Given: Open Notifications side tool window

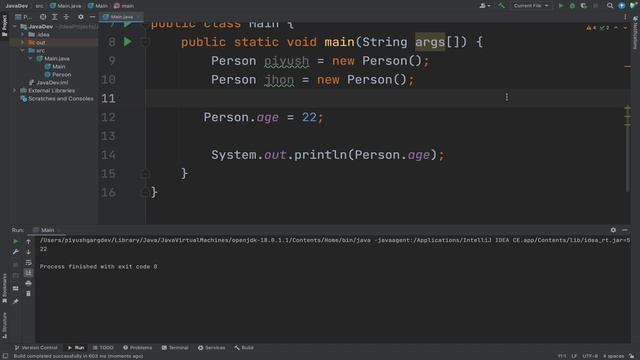Looking at the screenshot, I should pos(635,33).
